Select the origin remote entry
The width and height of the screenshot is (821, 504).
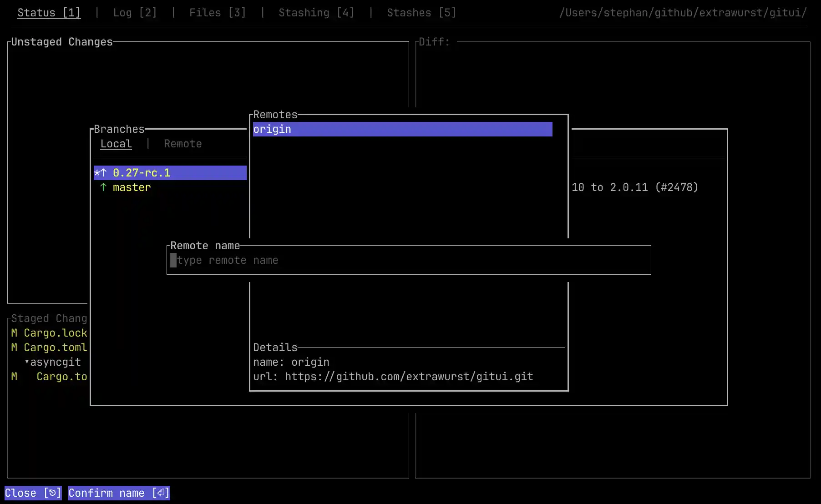pyautogui.click(x=402, y=129)
